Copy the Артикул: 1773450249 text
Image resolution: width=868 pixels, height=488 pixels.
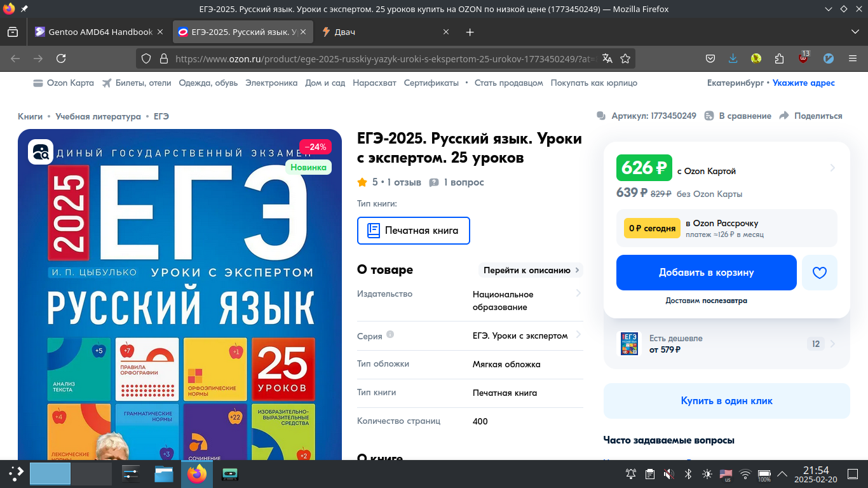pos(653,116)
